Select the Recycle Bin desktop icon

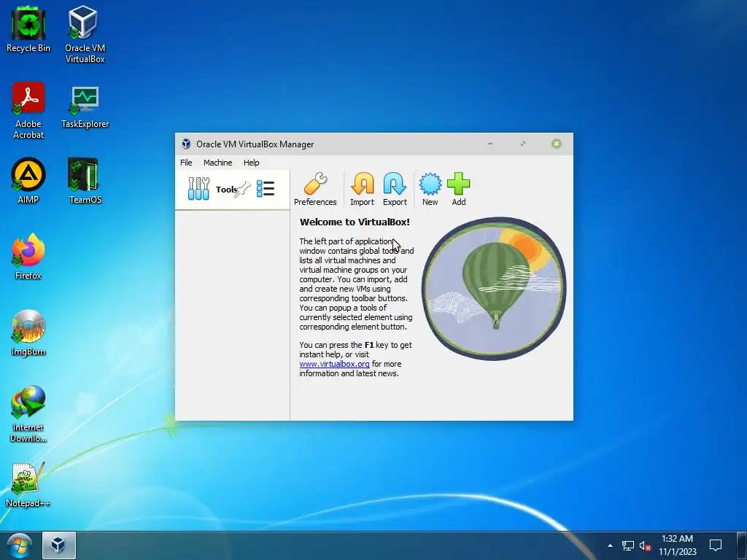click(x=28, y=29)
